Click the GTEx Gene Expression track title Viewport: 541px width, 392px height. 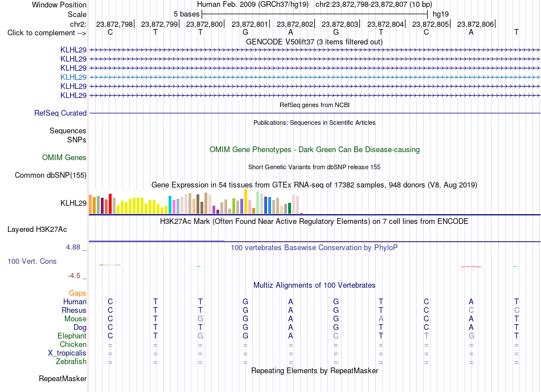314,185
